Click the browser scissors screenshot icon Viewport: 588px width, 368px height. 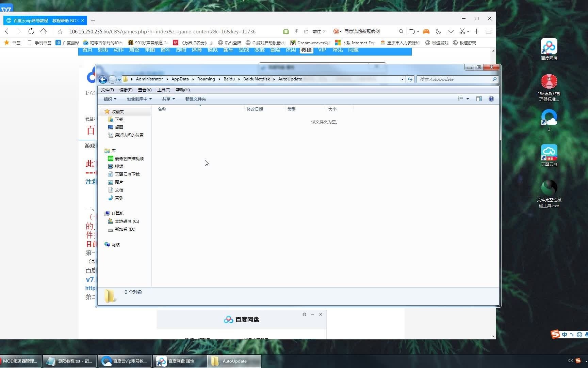[462, 31]
